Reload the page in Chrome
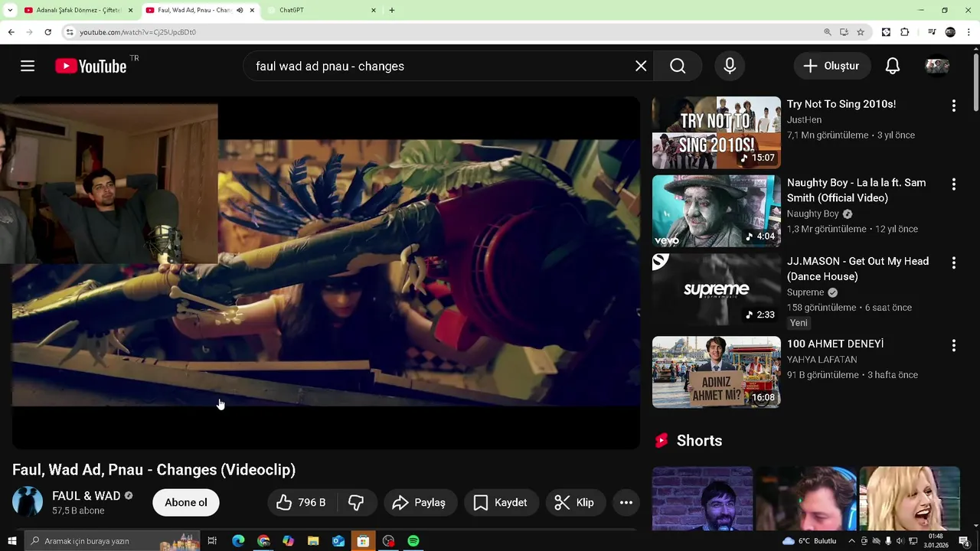The image size is (980, 551). point(47,32)
